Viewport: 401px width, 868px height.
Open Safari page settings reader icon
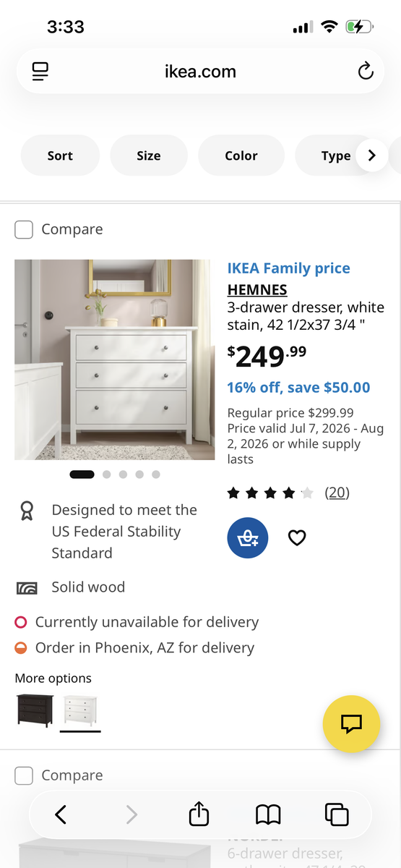[x=40, y=71]
